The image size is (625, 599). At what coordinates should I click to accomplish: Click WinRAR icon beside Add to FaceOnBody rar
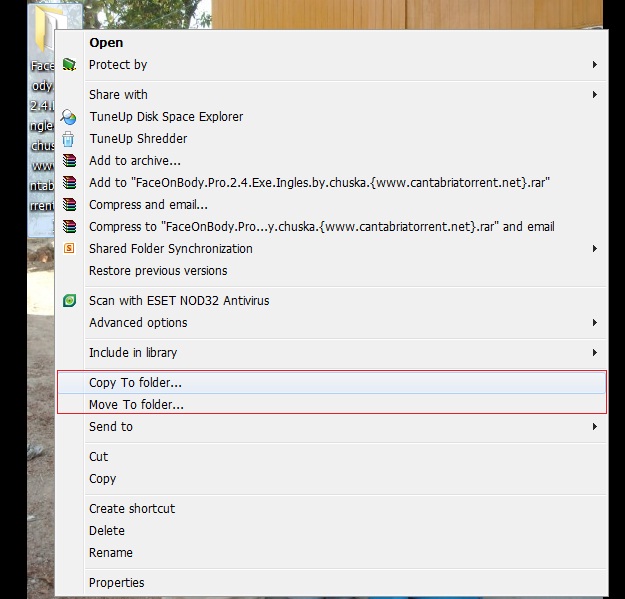pyautogui.click(x=69, y=183)
